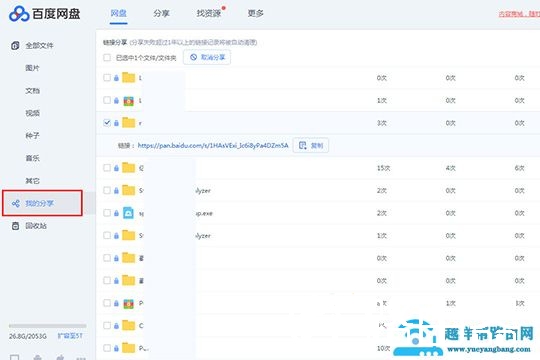Click the folder icon of the Pu.. item with 10次
Image resolution: width=540 pixels, height=360 pixels.
point(128,348)
